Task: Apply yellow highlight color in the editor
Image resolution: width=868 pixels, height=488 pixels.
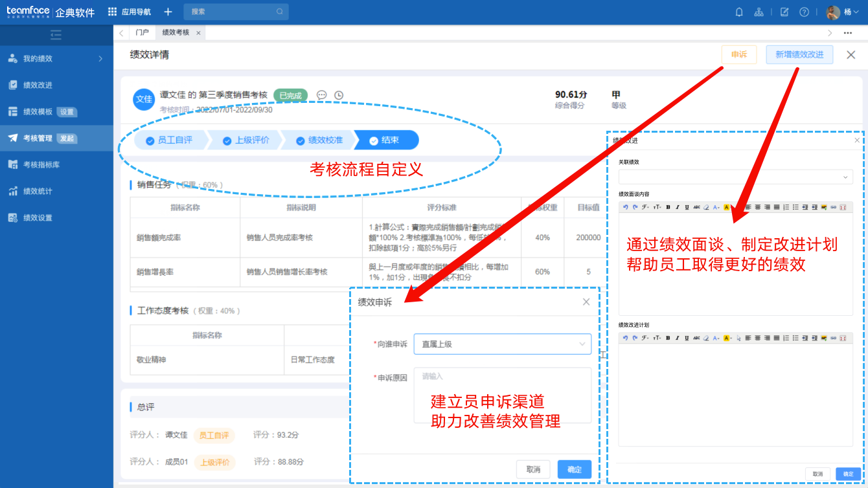Action: (727, 207)
